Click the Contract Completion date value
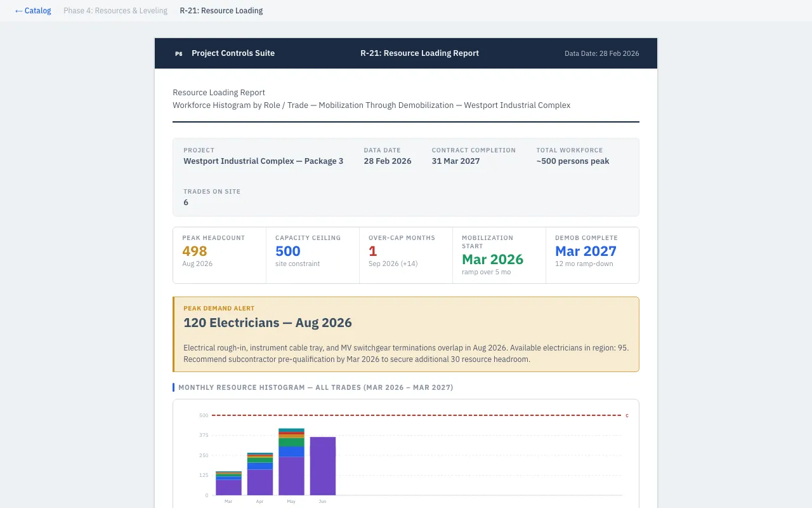The image size is (812, 508). pyautogui.click(x=455, y=161)
